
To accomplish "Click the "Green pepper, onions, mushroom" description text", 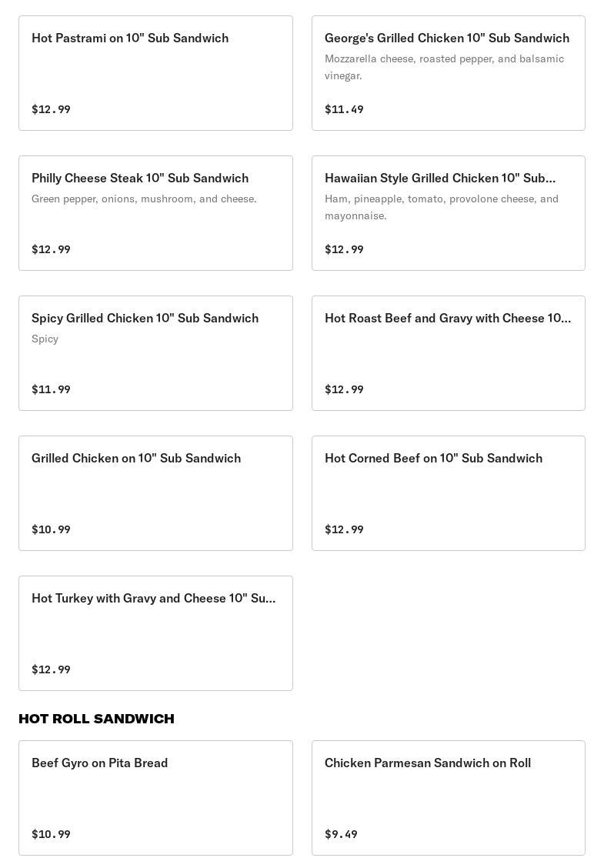I will click(x=144, y=199).
